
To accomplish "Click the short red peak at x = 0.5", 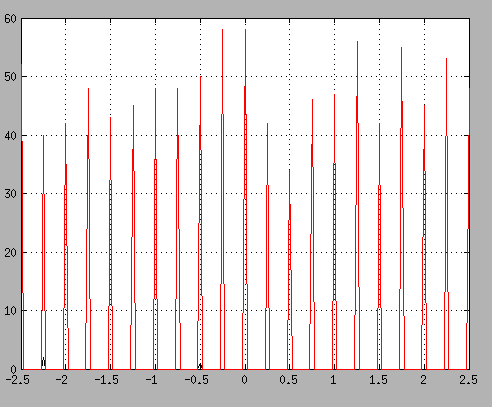I will [290, 269].
